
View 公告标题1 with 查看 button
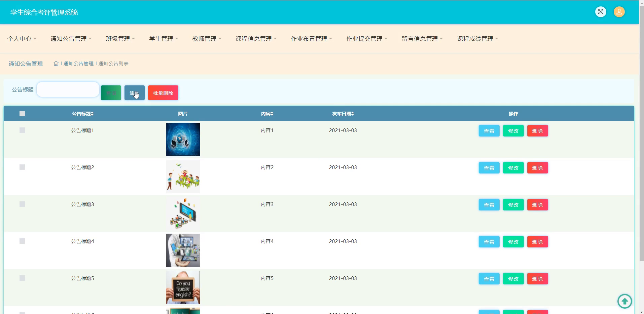(x=489, y=131)
